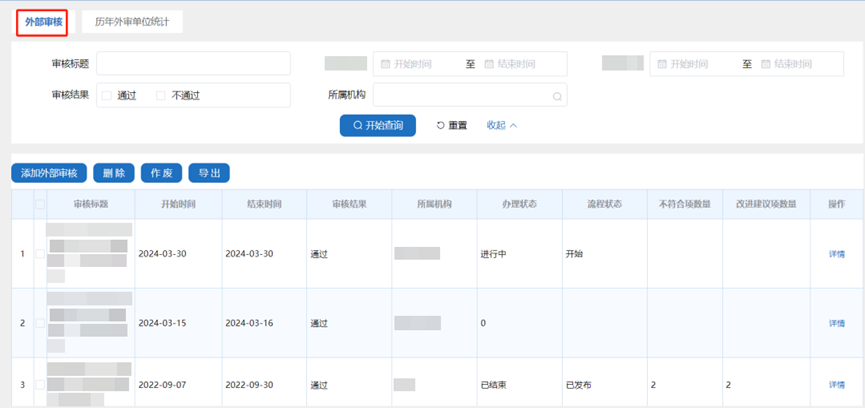
Task: Open the 历年外审单位统计 tab
Action: pos(133,21)
